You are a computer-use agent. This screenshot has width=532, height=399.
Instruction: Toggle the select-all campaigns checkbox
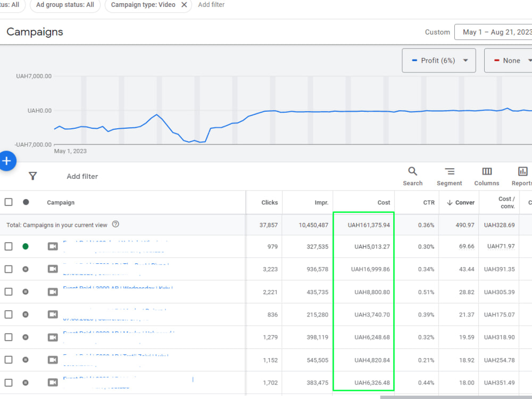coord(9,202)
